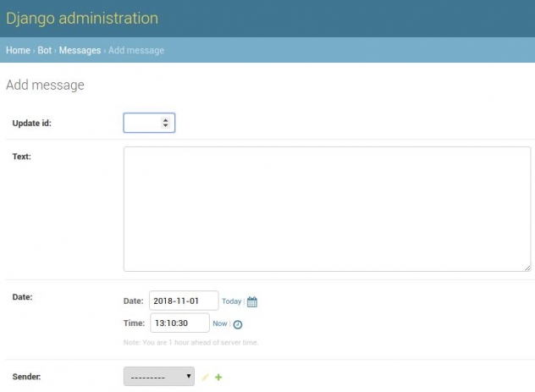Click the Sender field label
The width and height of the screenshot is (535, 392).
click(28, 376)
